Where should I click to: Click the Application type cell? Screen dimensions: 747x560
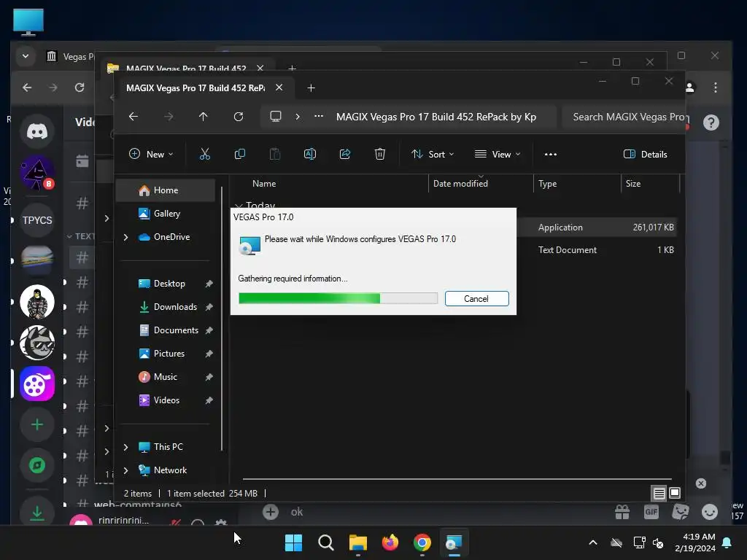click(x=560, y=227)
